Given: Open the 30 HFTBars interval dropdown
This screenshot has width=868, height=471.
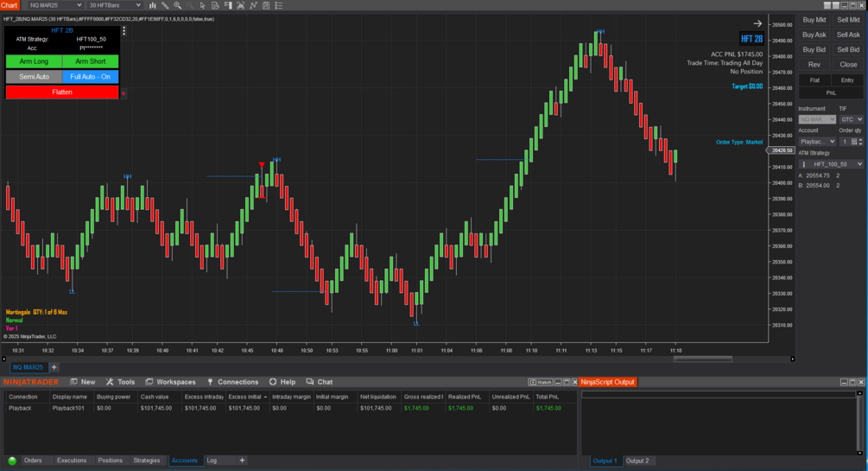Looking at the screenshot, I should coord(115,5).
